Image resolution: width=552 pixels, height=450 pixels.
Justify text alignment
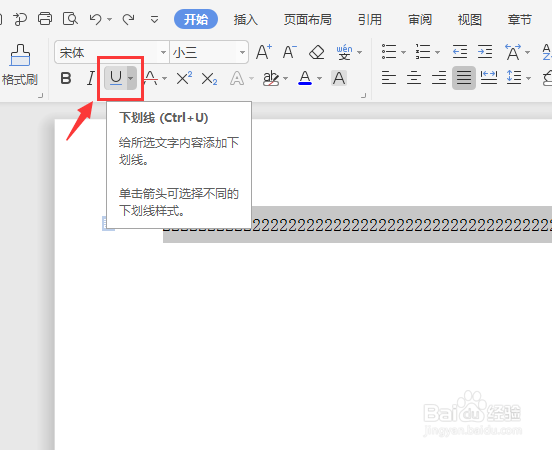click(464, 78)
